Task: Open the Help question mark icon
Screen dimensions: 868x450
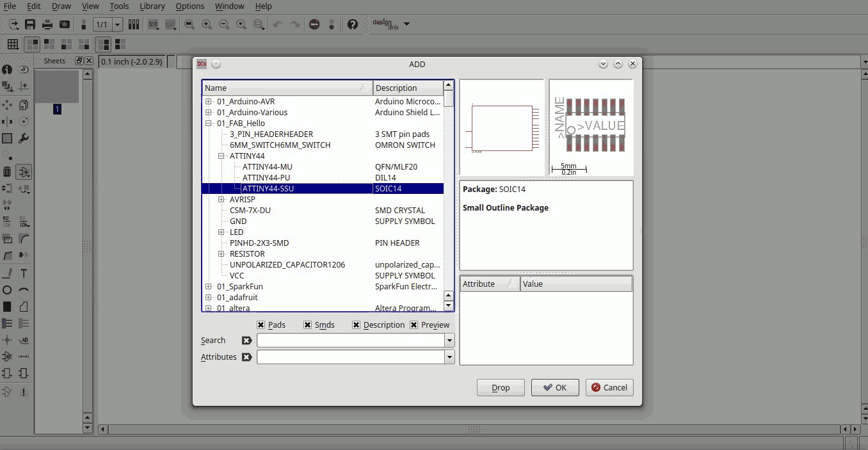Action: [x=353, y=24]
